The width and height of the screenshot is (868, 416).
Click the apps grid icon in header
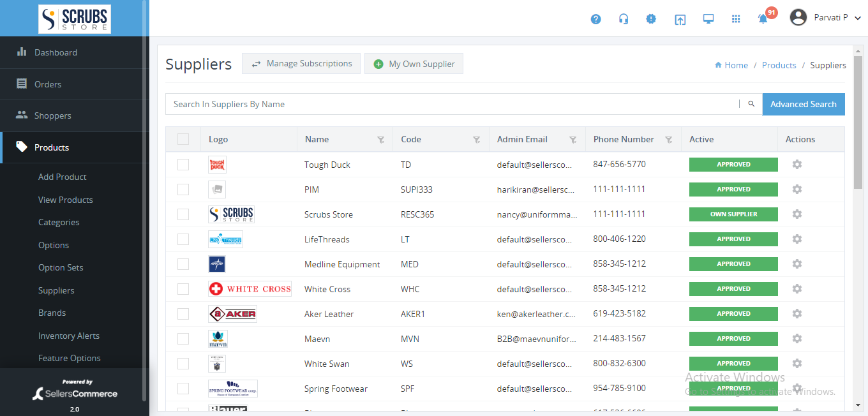[x=736, y=19]
